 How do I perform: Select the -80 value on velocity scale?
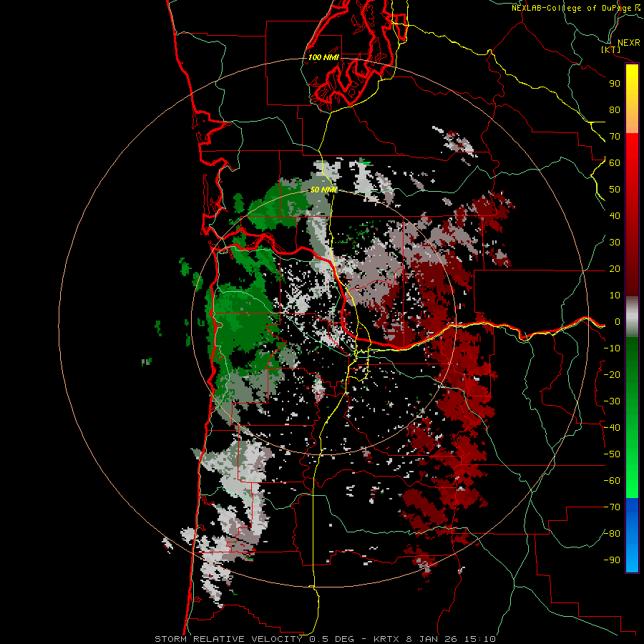612,534
